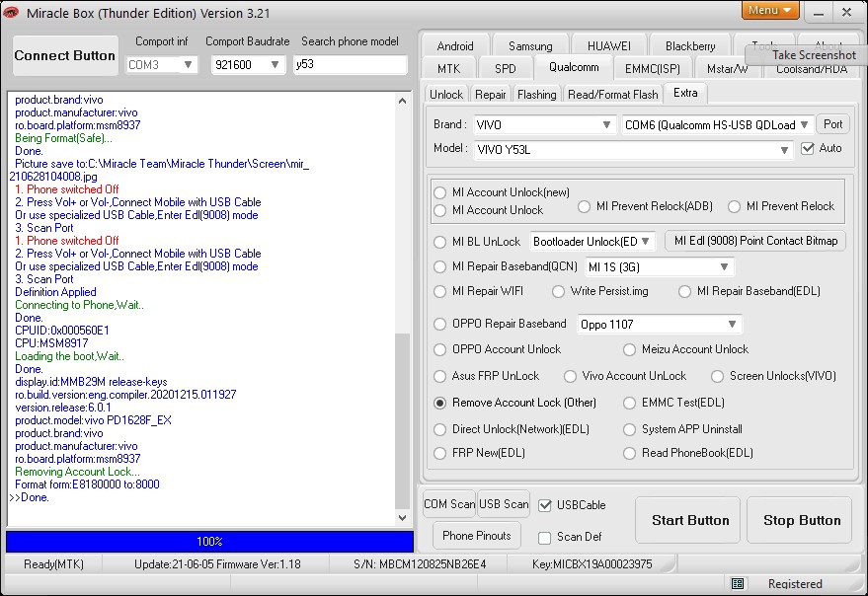
Task: Select OPPO Repair Baseband option
Action: (x=440, y=325)
